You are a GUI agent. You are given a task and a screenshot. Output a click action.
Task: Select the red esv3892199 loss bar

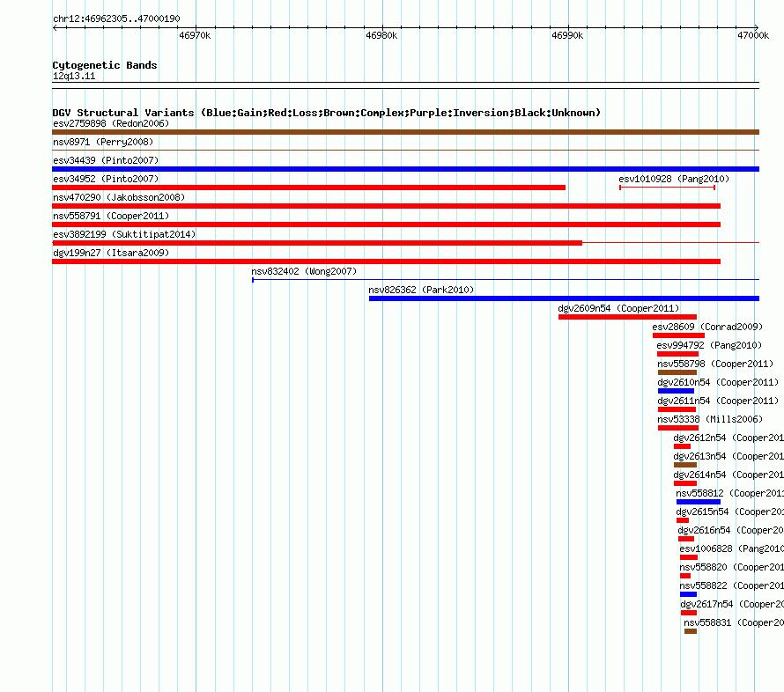[317, 243]
